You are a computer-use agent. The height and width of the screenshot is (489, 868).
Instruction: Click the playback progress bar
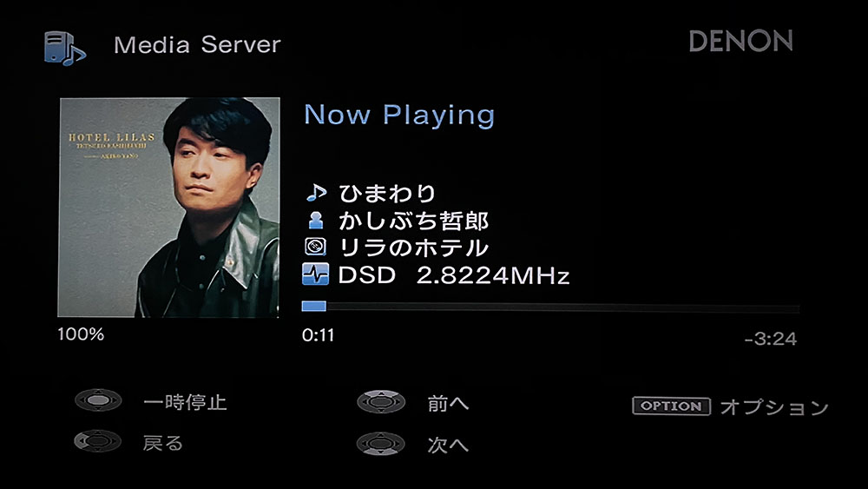click(x=550, y=307)
